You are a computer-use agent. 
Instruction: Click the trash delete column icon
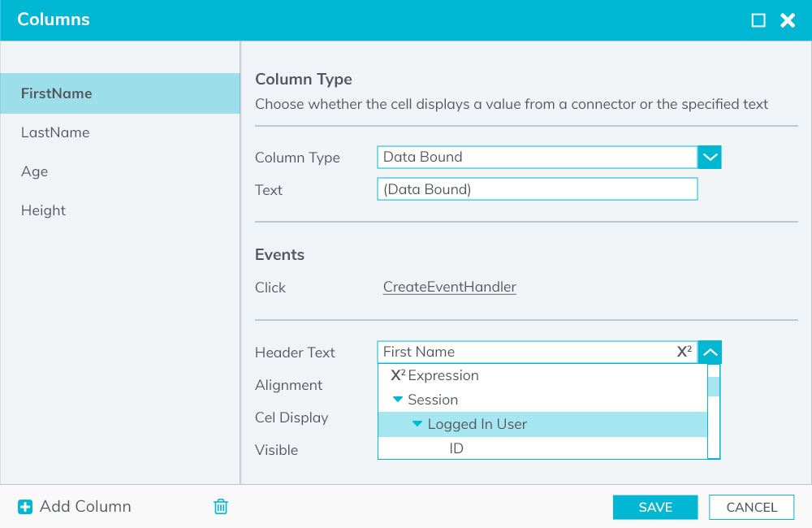pyautogui.click(x=220, y=507)
